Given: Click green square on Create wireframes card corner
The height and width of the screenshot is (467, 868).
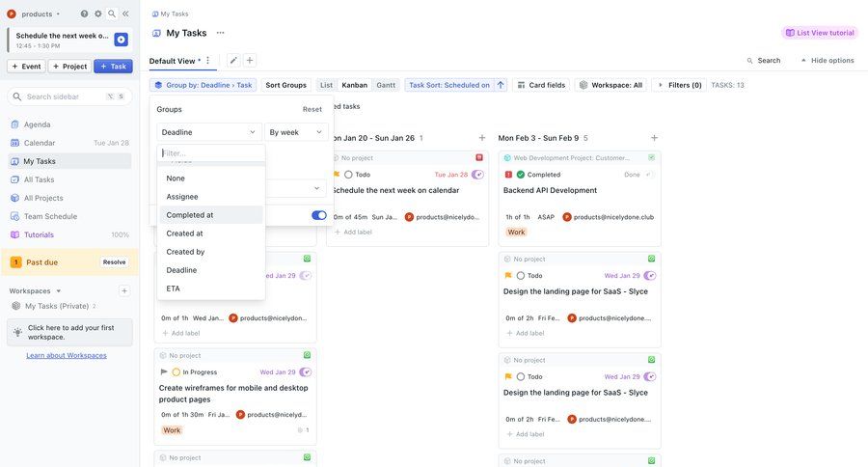Looking at the screenshot, I should pos(308,355).
